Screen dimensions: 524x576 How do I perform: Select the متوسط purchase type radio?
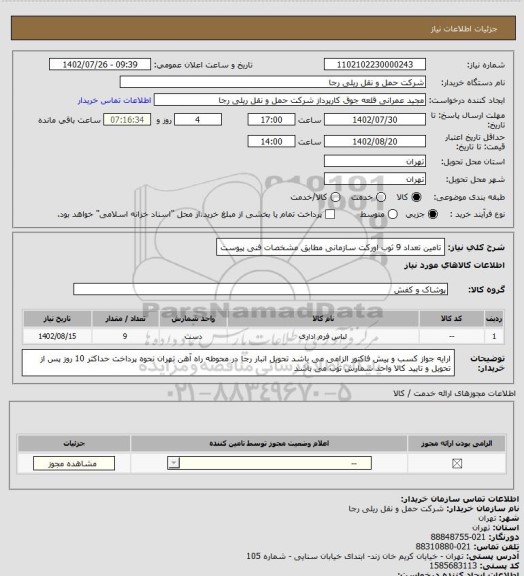tap(392, 214)
